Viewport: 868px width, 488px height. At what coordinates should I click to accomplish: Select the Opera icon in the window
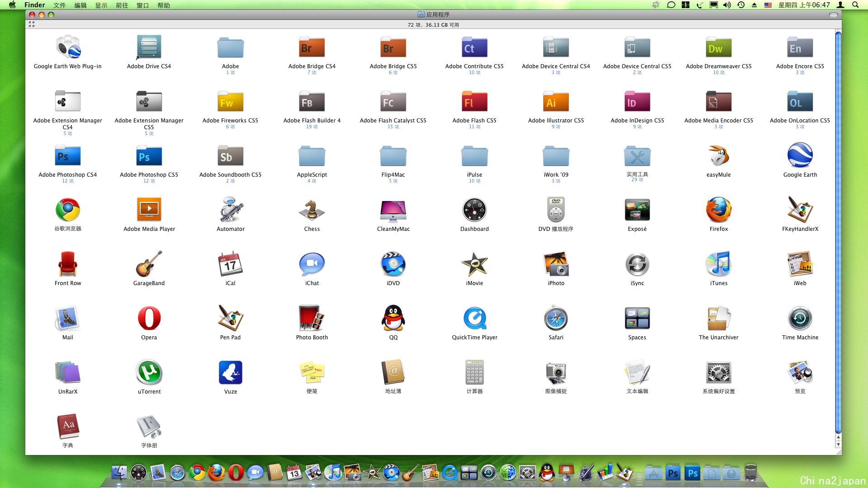pos(149,318)
